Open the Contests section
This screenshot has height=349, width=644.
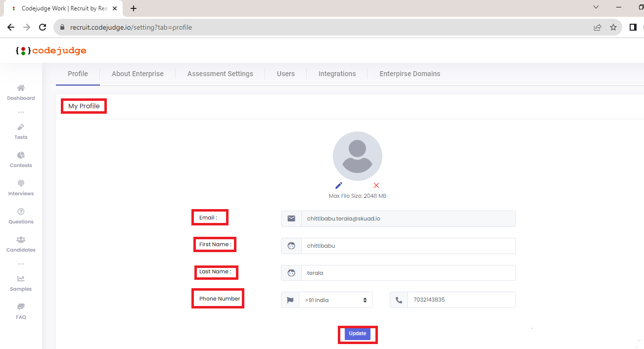coord(20,159)
